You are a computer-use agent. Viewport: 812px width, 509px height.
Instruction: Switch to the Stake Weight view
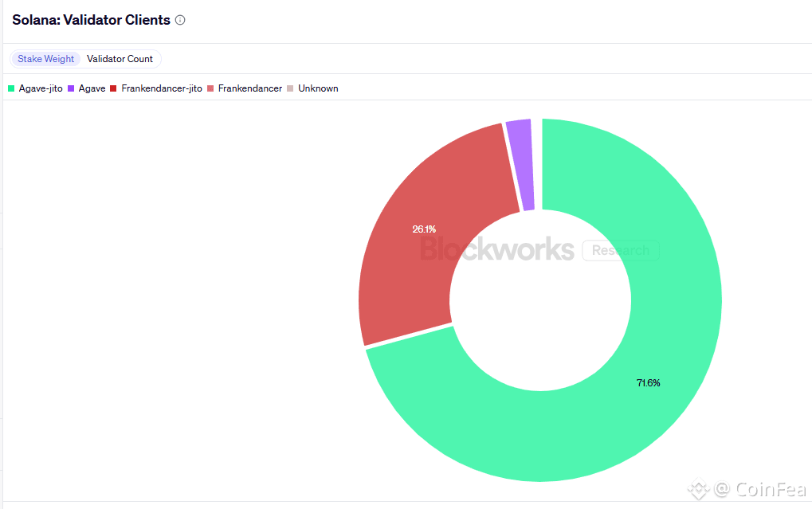45,59
